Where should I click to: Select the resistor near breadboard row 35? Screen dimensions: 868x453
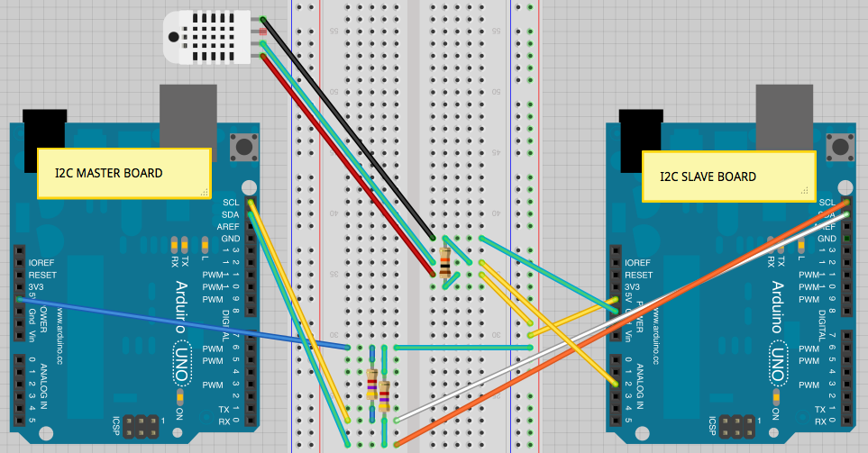(x=444, y=262)
